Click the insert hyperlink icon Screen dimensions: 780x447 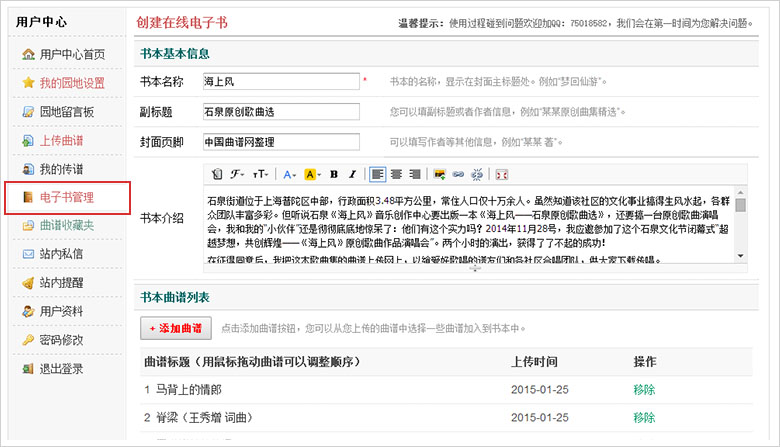coord(458,174)
